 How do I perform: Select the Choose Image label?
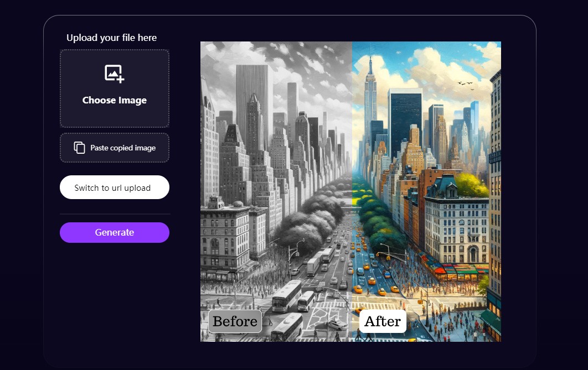click(115, 100)
